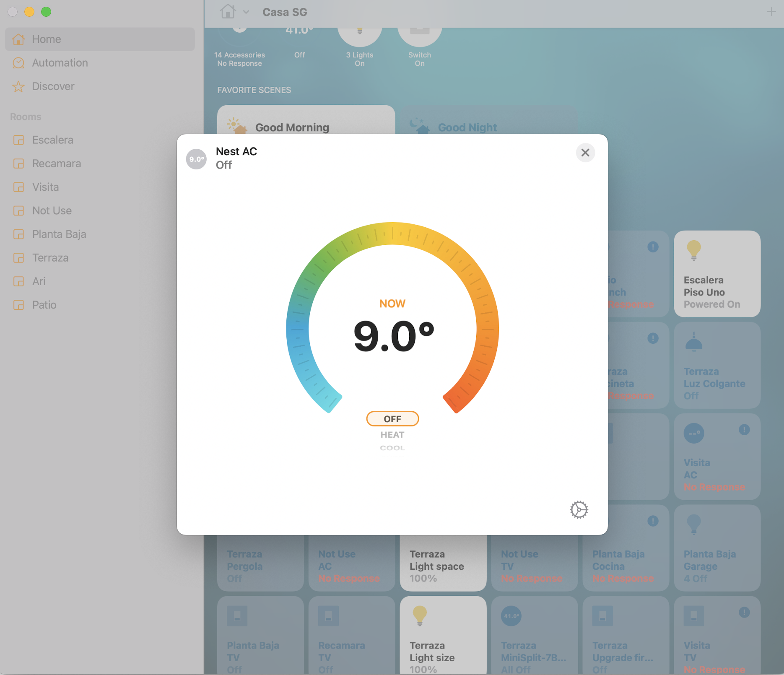
Task: Open the home selector house icon in toolbar
Action: point(228,11)
